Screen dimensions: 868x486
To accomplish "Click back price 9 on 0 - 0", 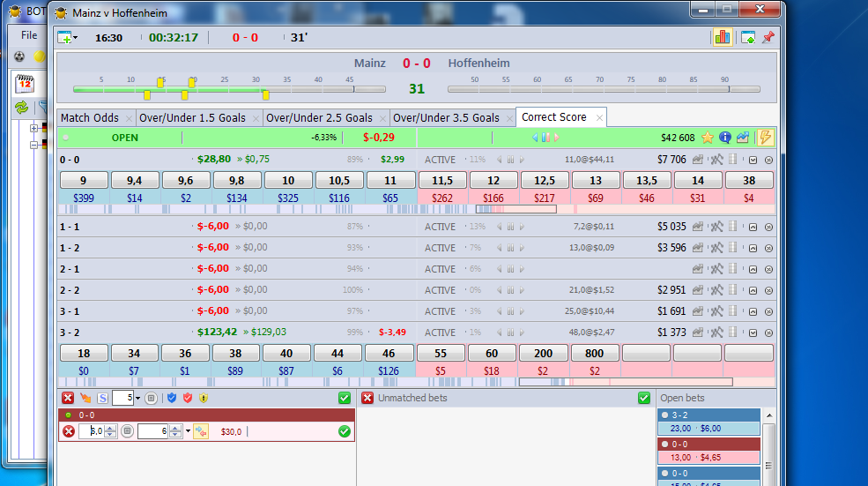I will pyautogui.click(x=84, y=181).
